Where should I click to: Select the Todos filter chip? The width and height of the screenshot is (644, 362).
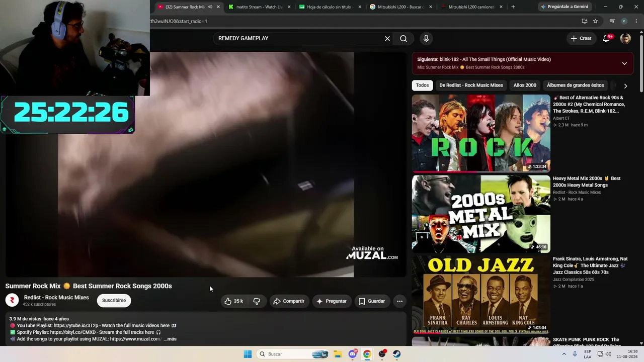point(423,85)
